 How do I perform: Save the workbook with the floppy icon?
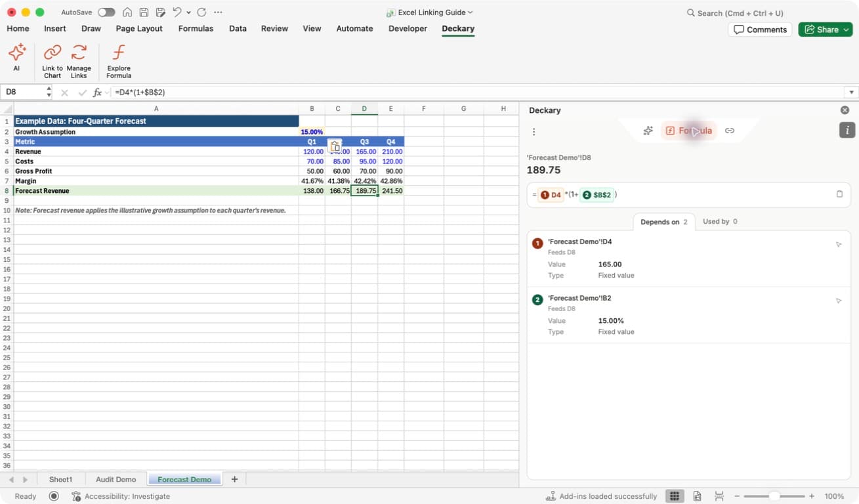click(x=144, y=12)
